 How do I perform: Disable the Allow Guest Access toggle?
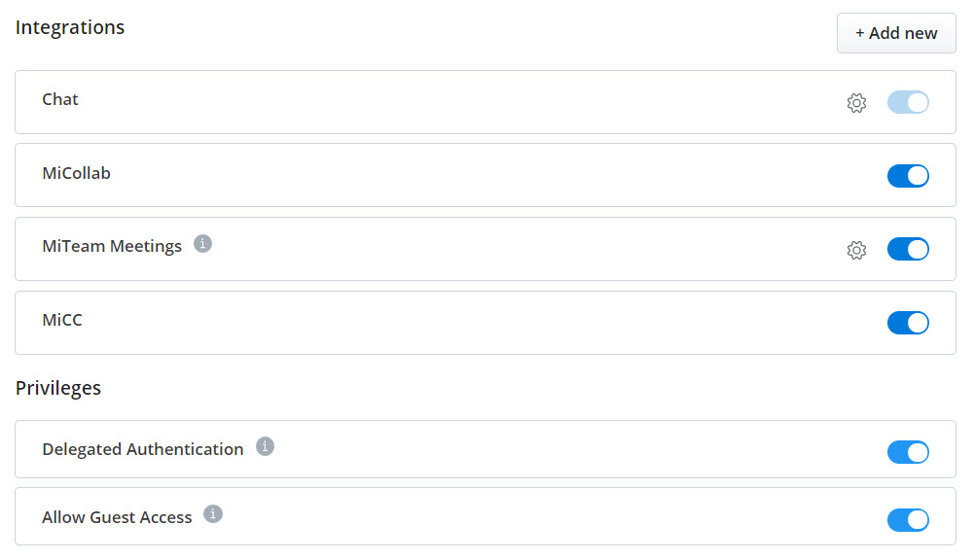pos(908,520)
